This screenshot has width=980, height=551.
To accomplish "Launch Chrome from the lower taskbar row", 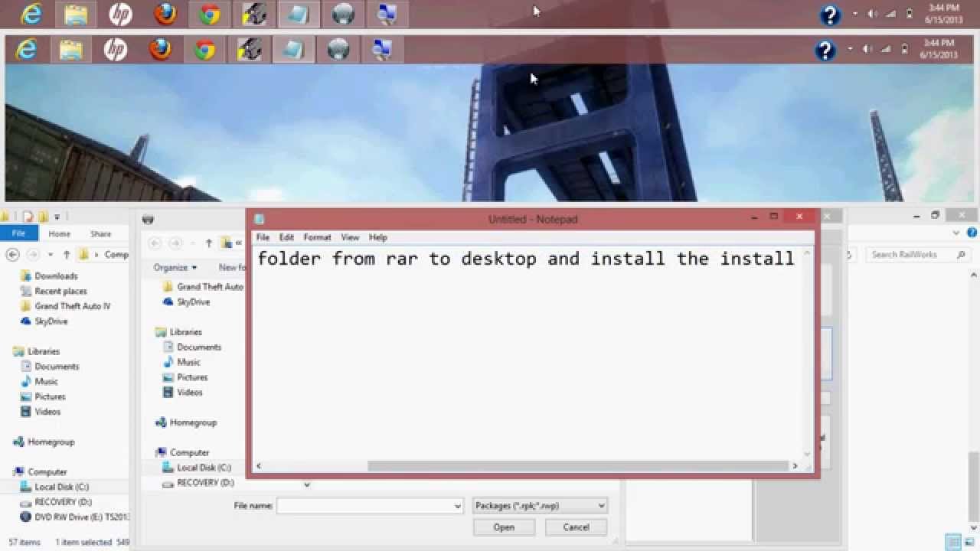I will 204,51.
